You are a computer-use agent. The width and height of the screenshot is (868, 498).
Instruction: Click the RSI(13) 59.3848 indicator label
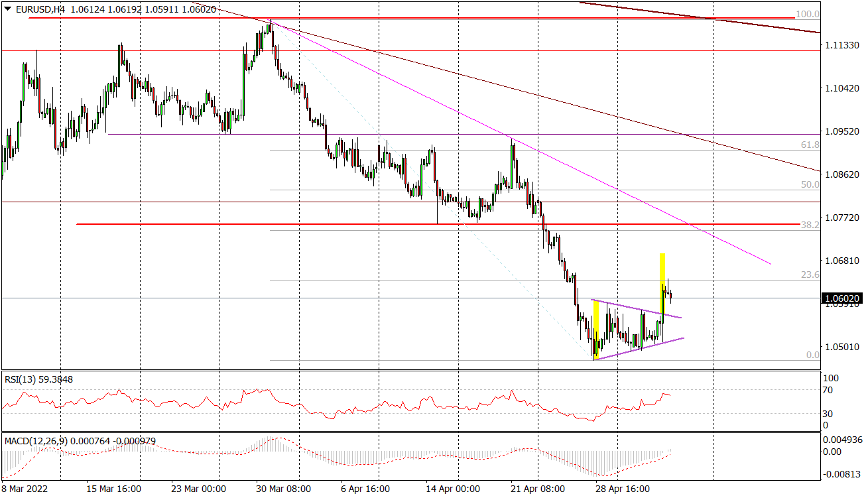pyautogui.click(x=39, y=379)
